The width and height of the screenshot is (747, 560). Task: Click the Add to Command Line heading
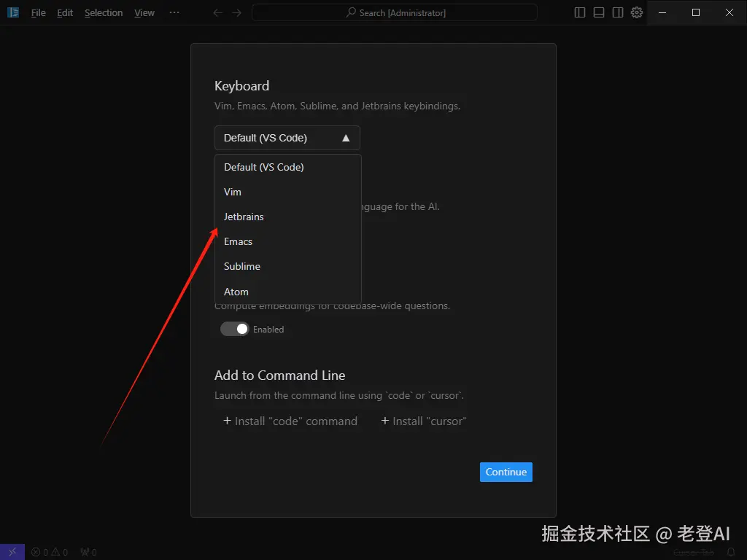(279, 376)
